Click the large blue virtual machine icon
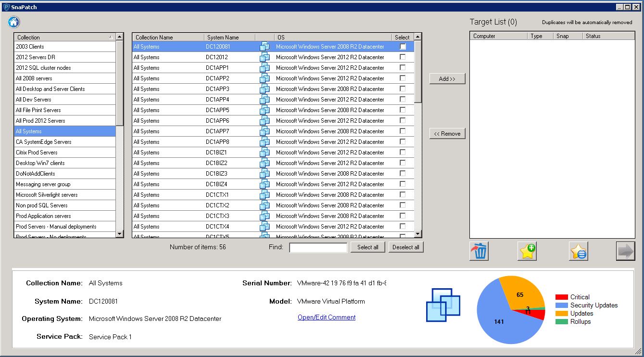 point(443,305)
